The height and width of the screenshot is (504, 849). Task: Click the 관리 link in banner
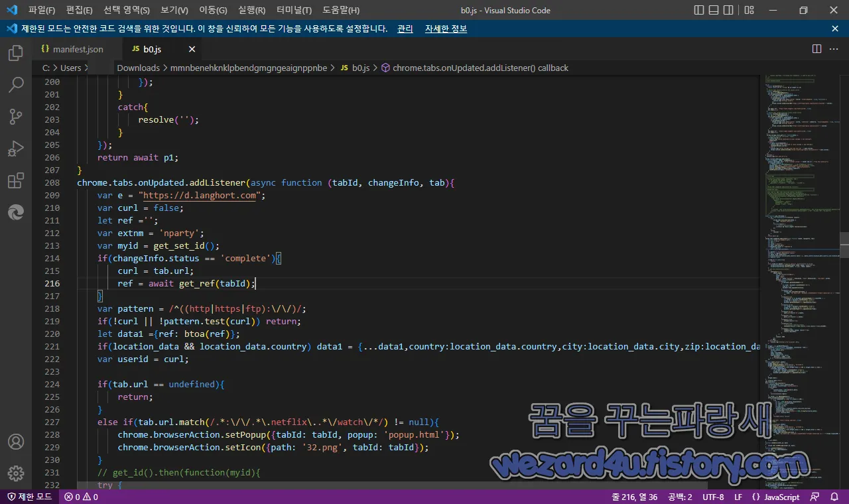[405, 29]
